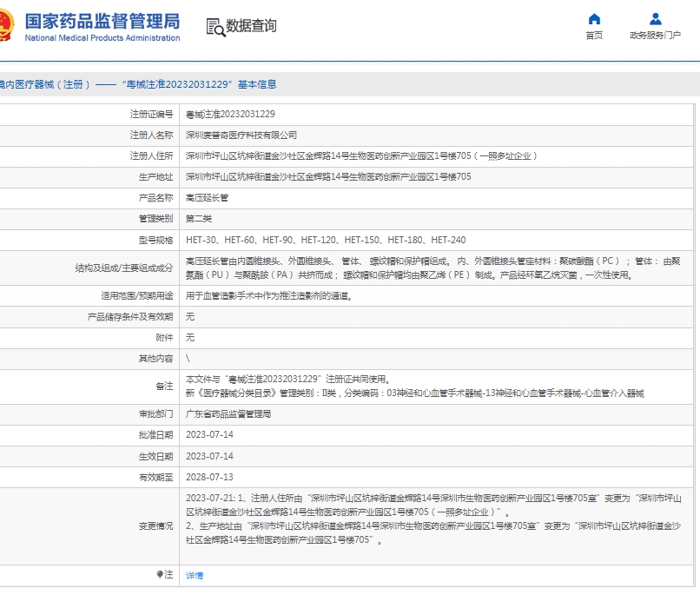Click the 审批部门 row label
Screen dimensions: 700x595
coord(155,414)
